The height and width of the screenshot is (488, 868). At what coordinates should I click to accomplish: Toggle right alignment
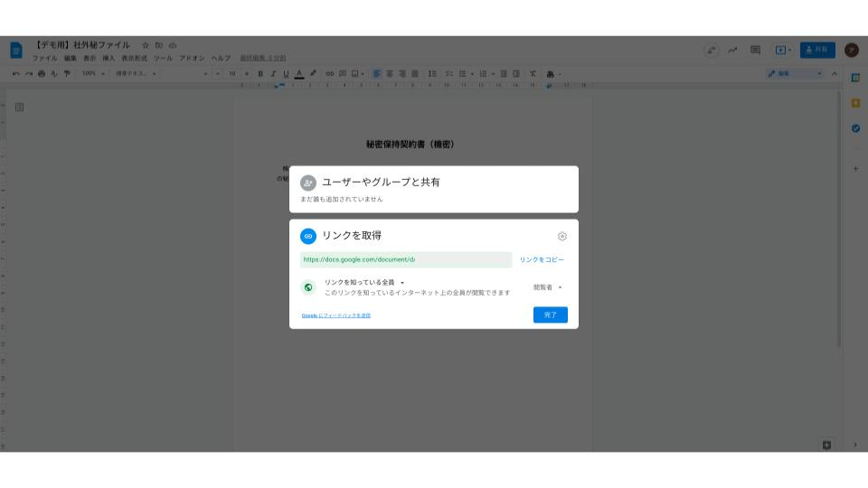coord(402,73)
